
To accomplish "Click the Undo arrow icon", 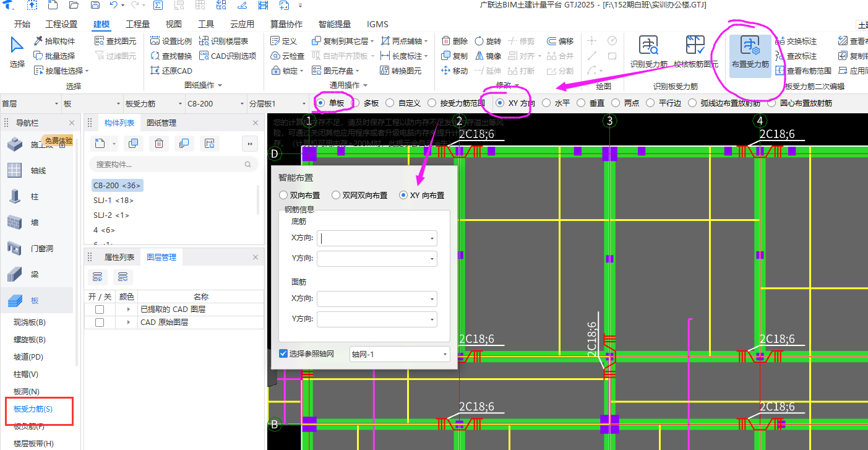I will point(113,6).
